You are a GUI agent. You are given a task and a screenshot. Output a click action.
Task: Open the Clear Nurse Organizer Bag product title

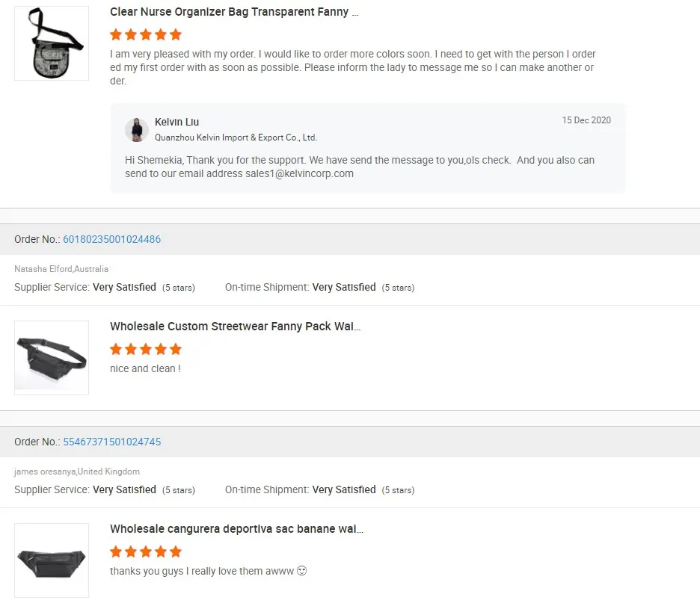tap(234, 12)
